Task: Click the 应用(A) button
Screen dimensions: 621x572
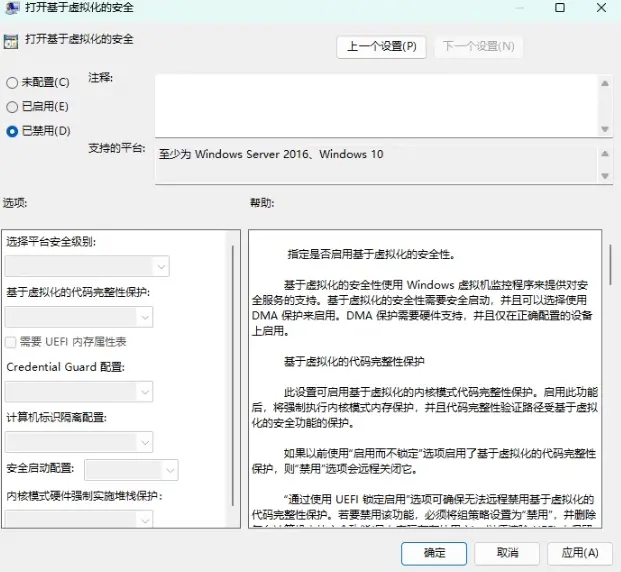Action: pyautogui.click(x=580, y=553)
